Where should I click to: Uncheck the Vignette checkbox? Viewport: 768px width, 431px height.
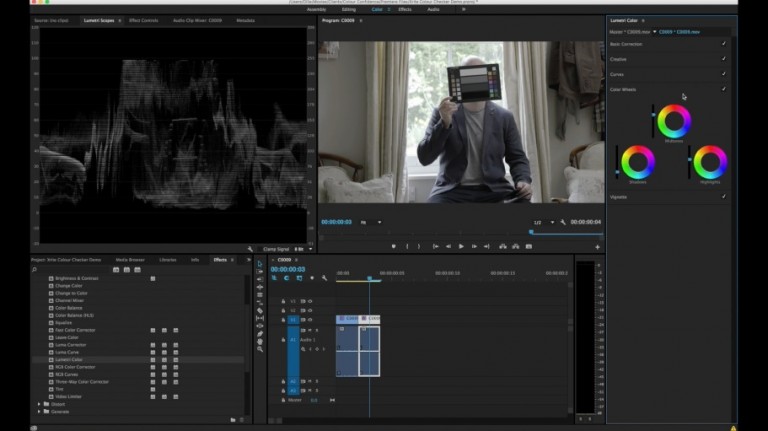(724, 196)
